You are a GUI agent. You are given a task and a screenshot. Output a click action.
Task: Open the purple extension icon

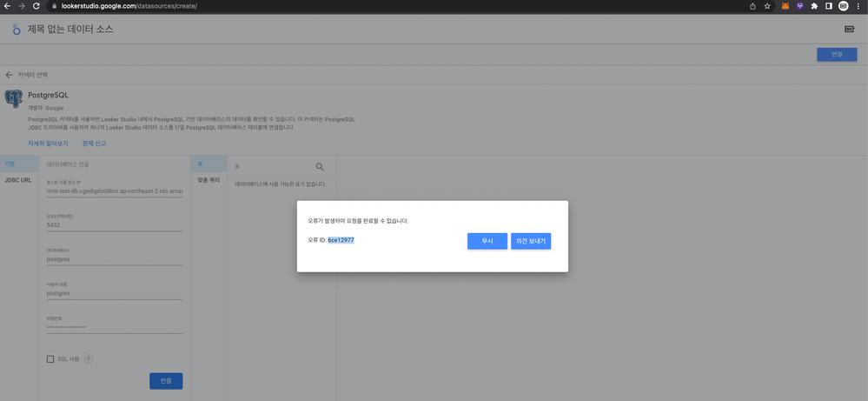pos(800,6)
